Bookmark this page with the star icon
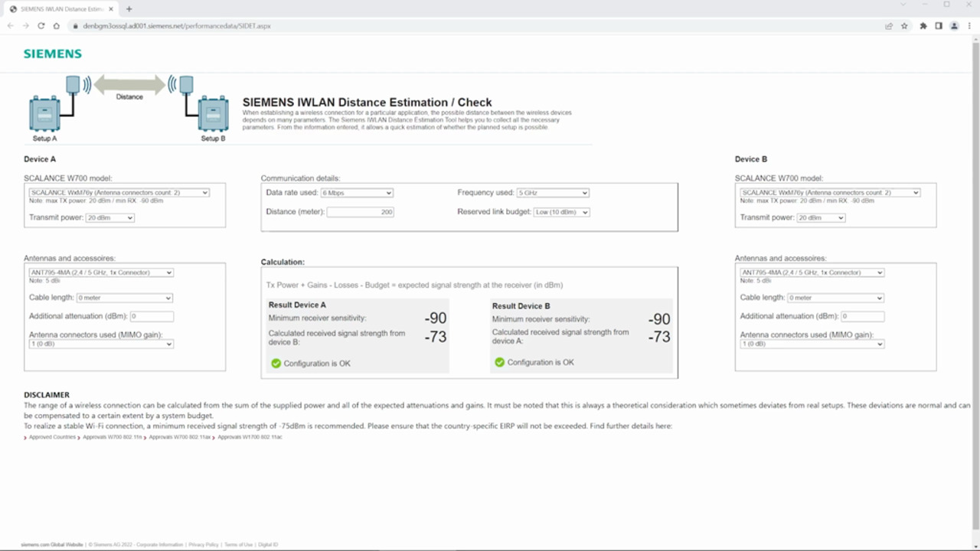 (x=904, y=26)
